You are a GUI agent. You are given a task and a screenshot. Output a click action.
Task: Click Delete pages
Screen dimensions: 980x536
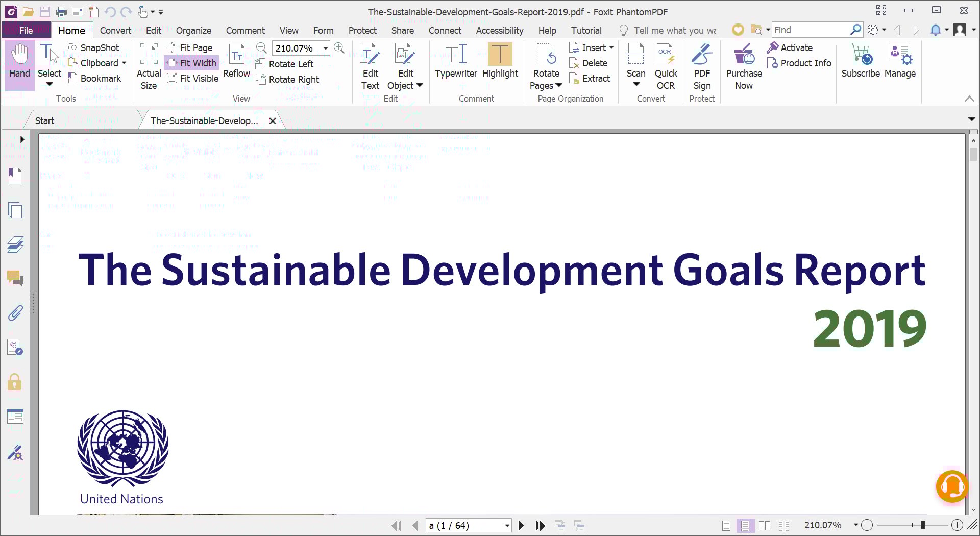(589, 63)
